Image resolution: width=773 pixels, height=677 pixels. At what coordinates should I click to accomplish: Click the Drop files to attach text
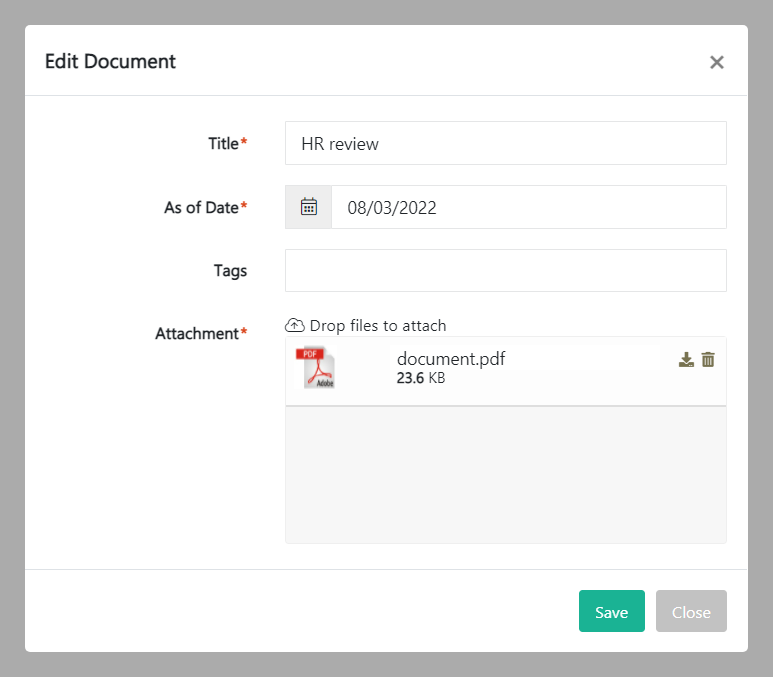[x=378, y=325]
